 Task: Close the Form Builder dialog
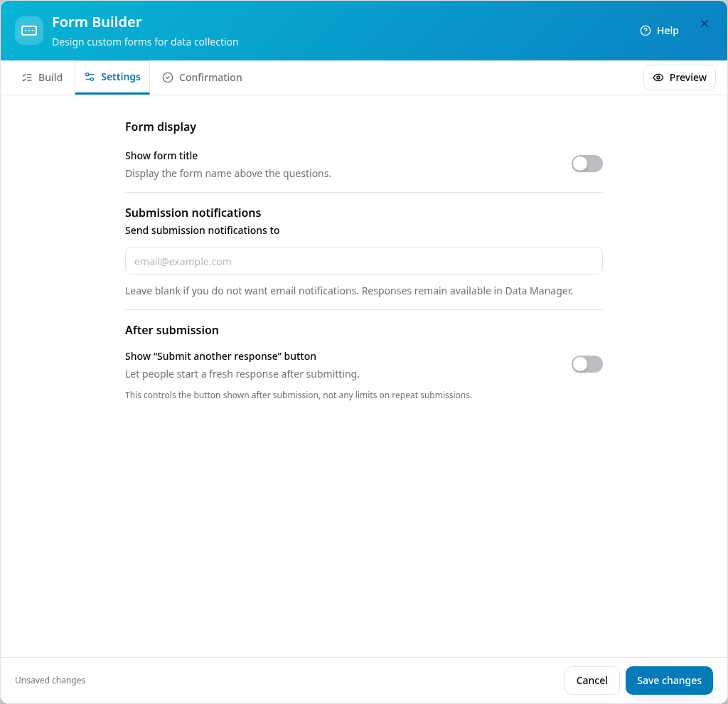pos(704,23)
